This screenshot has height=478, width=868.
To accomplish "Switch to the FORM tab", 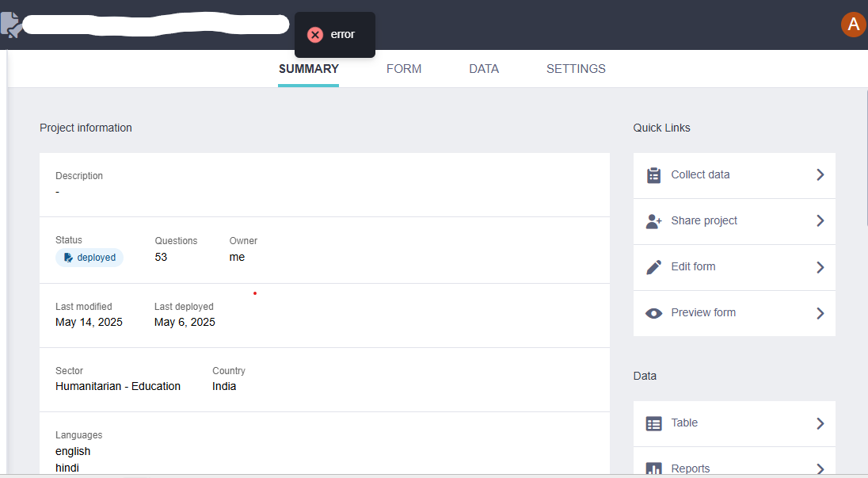I will click(404, 69).
